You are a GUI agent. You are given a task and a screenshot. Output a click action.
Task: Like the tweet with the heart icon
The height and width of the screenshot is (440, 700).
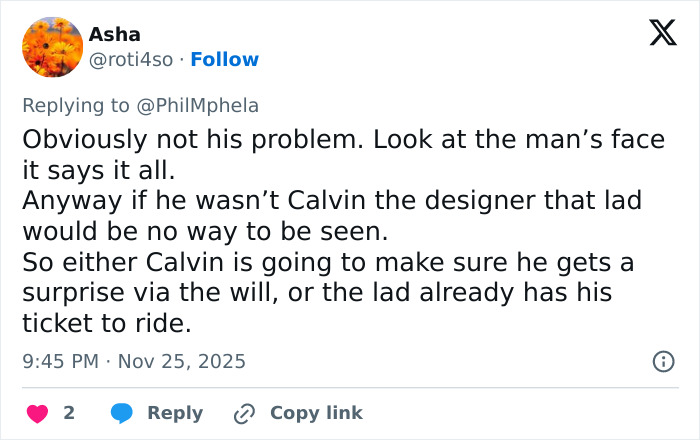click(36, 413)
